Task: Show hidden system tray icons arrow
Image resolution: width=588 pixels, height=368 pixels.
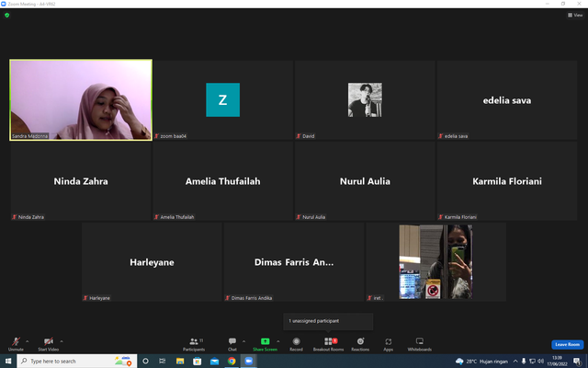Action: 515,362
